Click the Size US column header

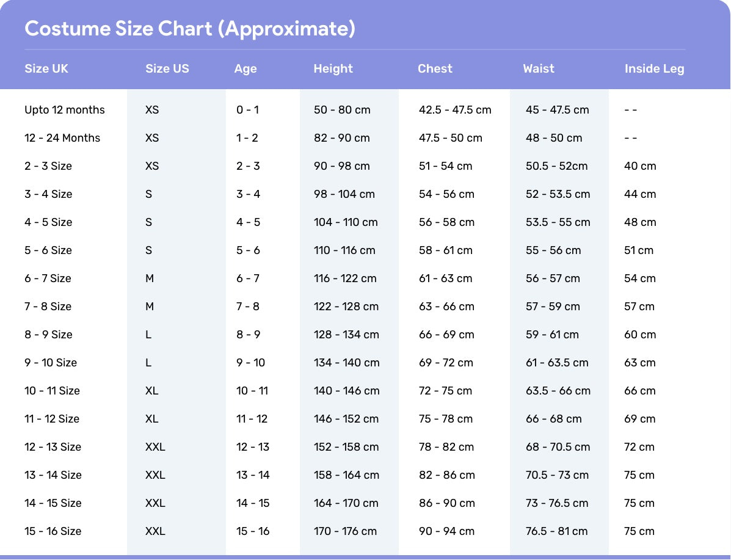(167, 69)
